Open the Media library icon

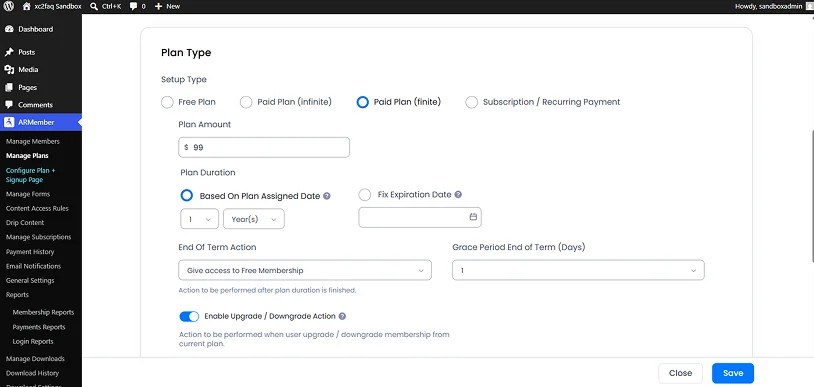click(9, 70)
